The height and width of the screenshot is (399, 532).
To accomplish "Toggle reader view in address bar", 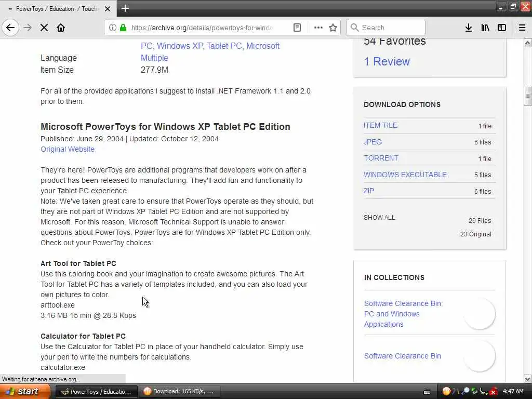I will coord(297,28).
